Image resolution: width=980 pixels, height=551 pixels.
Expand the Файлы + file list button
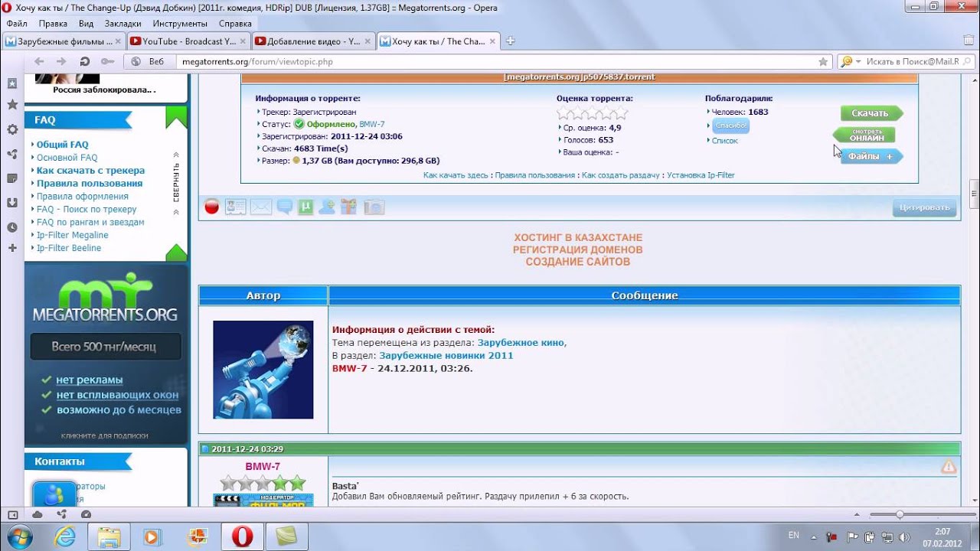[x=872, y=156]
